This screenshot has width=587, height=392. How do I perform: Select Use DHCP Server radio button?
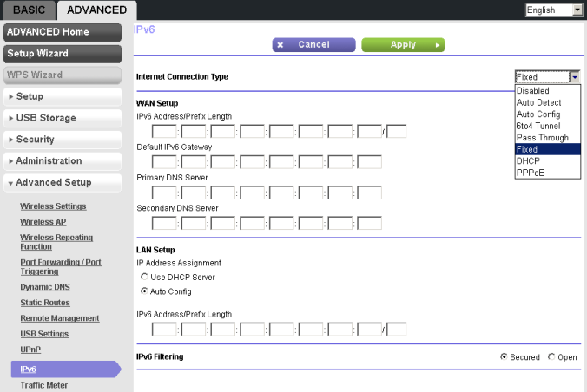[x=144, y=277]
